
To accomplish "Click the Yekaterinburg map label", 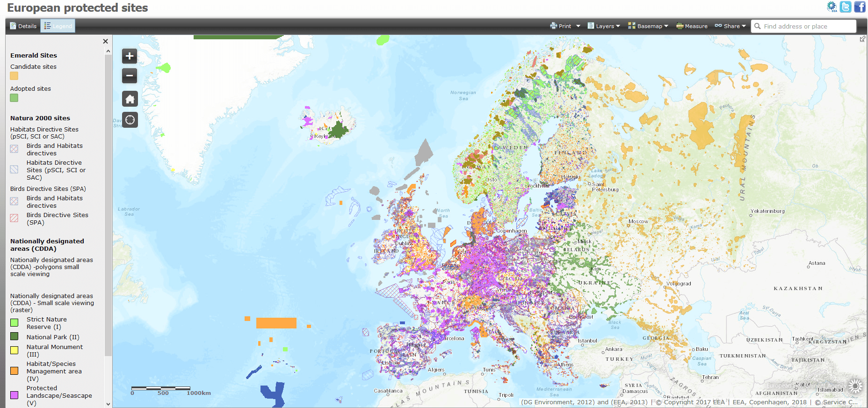I will (767, 211).
